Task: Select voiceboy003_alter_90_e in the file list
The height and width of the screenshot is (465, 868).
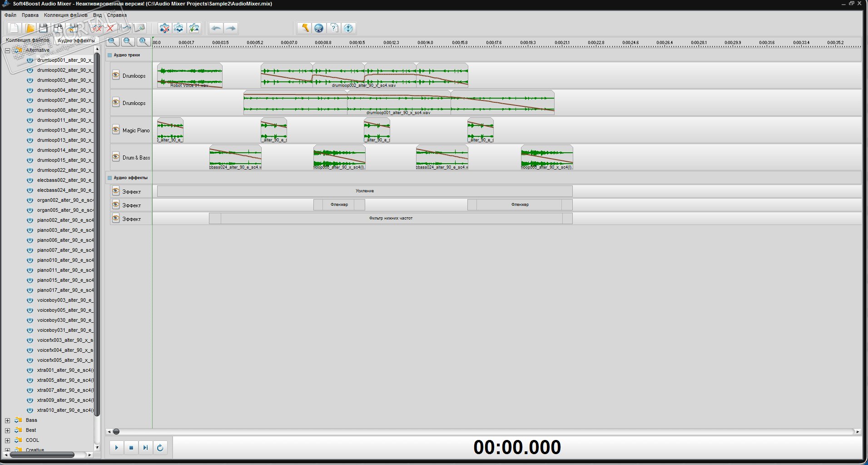Action: 65,300
